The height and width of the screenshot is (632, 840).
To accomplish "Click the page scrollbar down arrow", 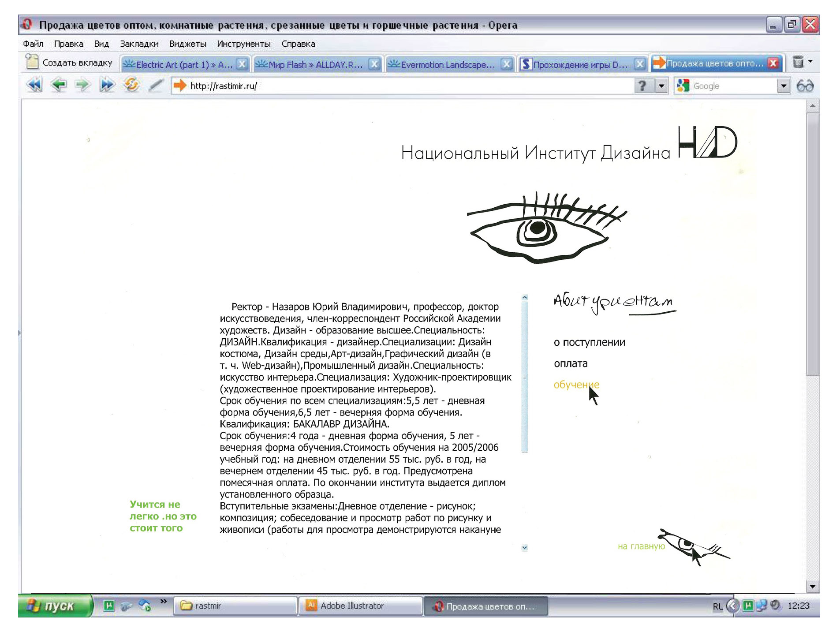I will point(813,587).
